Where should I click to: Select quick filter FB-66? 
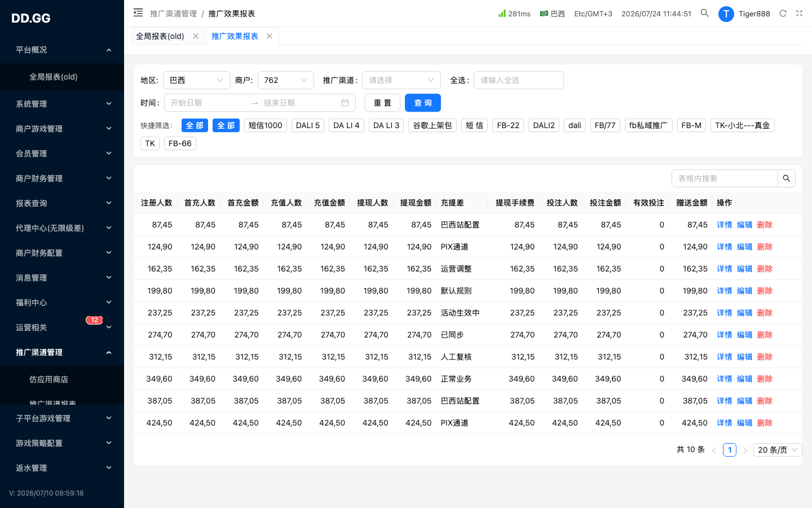pos(180,143)
